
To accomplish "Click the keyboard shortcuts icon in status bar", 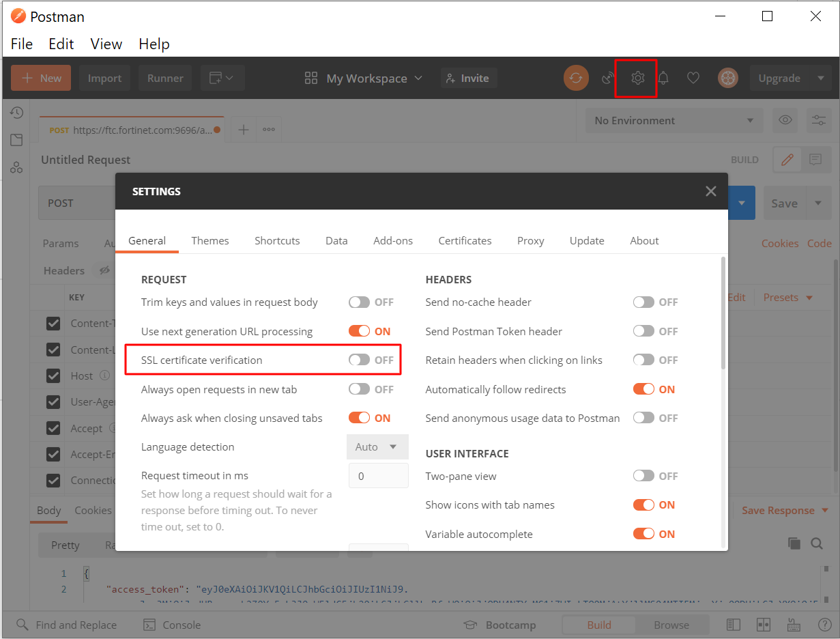I will click(794, 624).
